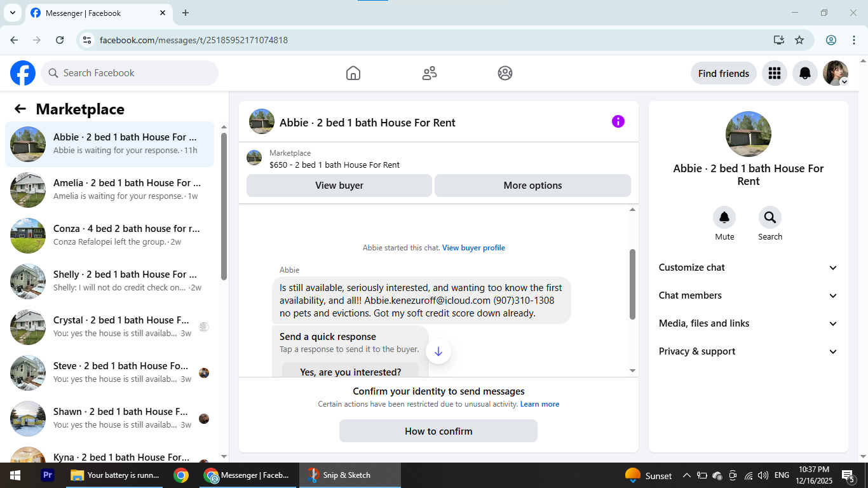The image size is (868, 488).
Task: Open the Wi-Fi network tray icon
Action: pyautogui.click(x=749, y=475)
